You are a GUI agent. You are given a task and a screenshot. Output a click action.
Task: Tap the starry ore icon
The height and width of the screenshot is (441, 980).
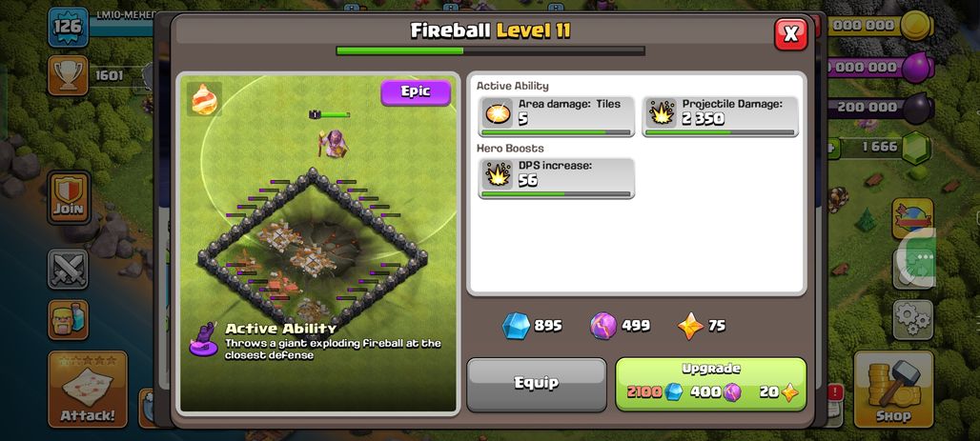point(690,326)
